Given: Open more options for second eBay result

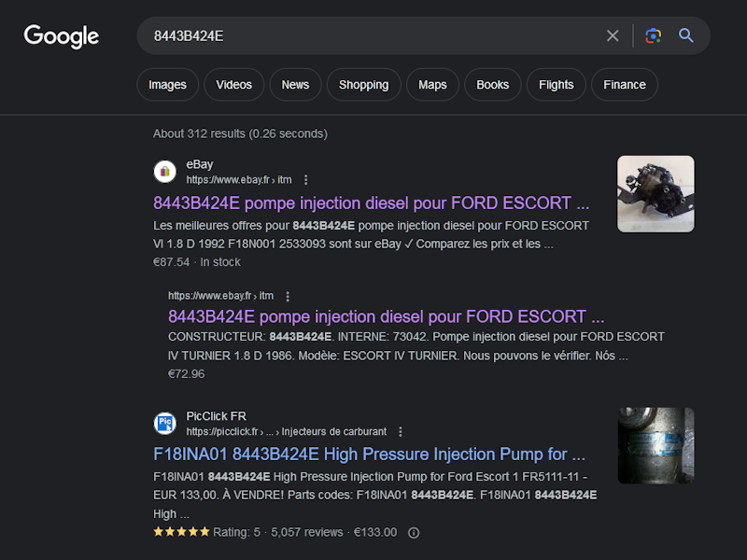Looking at the screenshot, I should coord(288,296).
